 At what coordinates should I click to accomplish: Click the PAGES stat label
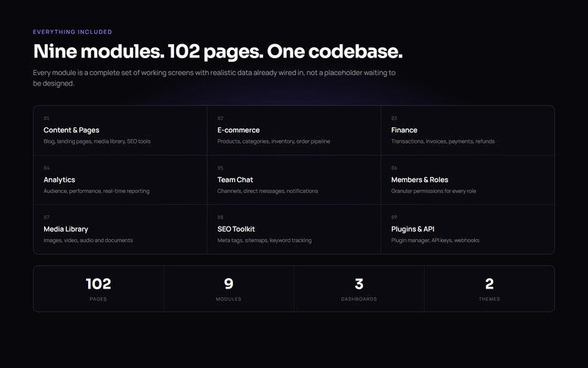[x=98, y=300]
